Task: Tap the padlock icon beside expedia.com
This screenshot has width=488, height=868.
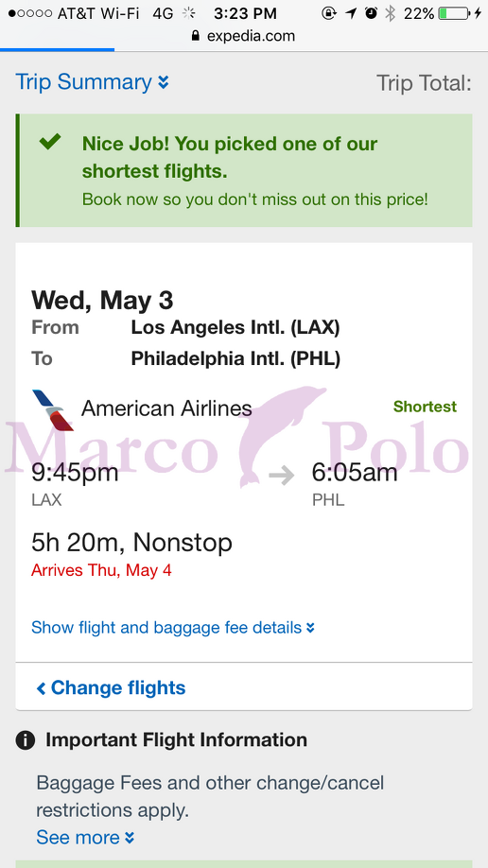Action: pos(195,36)
